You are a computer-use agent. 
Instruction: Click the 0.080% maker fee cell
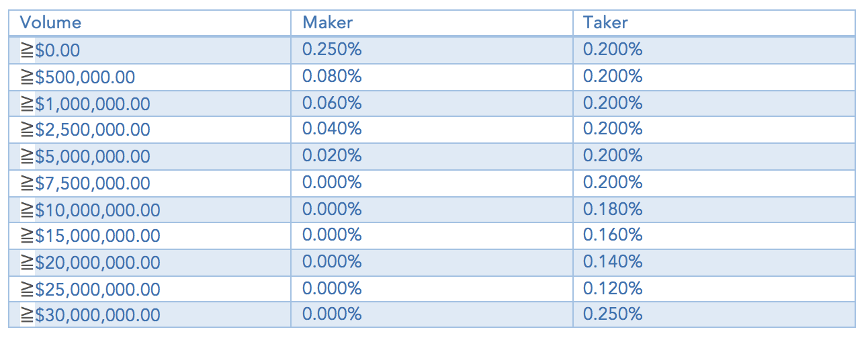click(431, 77)
